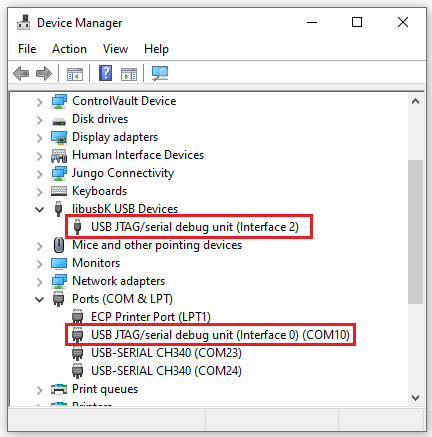
Task: Click the Jungo Connectivity icon
Action: click(59, 173)
